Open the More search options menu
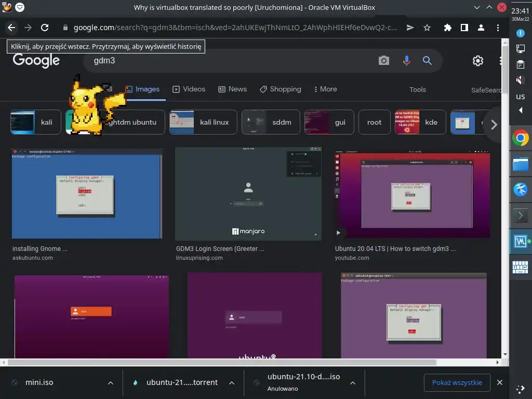 point(325,89)
